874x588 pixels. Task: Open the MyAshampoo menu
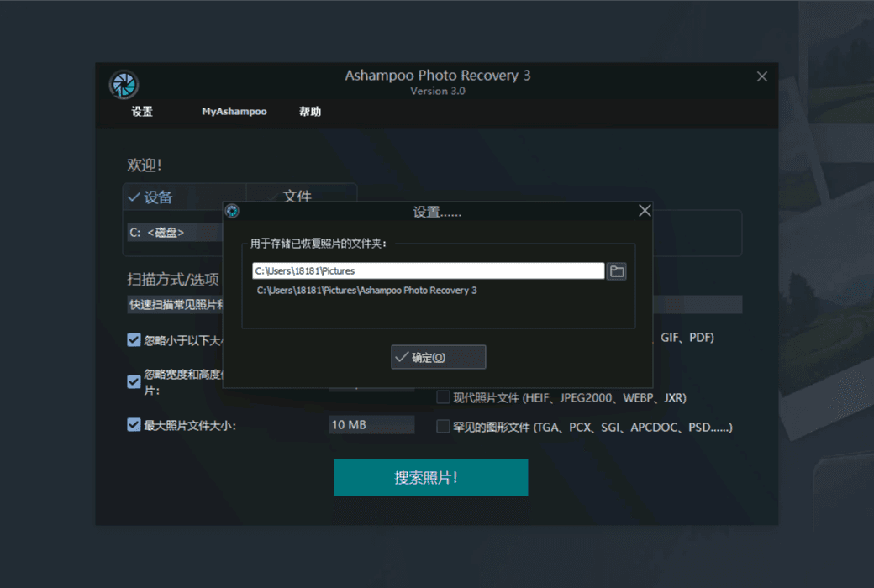coord(234,112)
